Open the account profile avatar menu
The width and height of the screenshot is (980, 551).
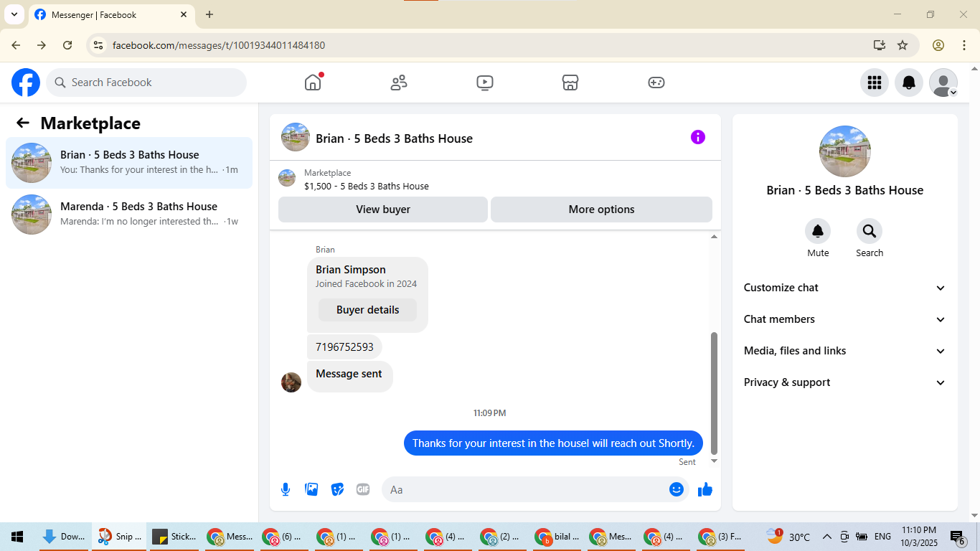point(943,83)
